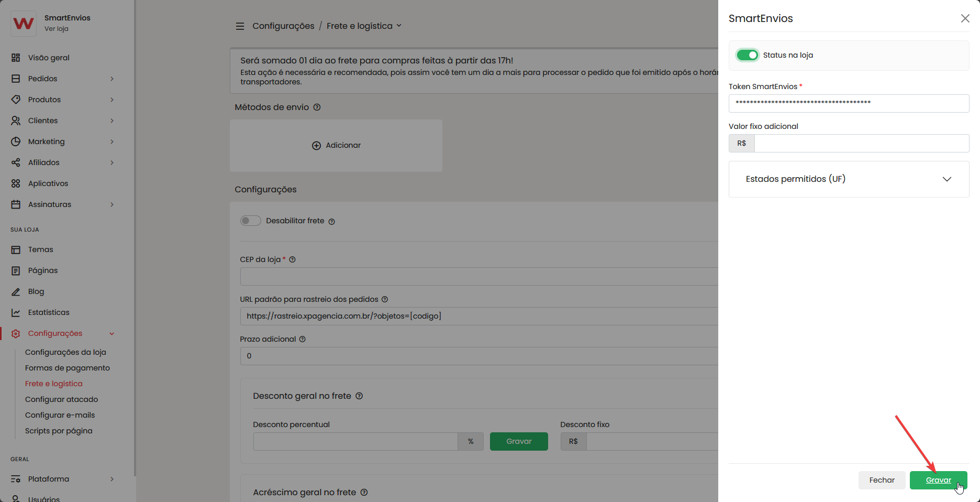Click help icon next to Desabilitar frete
This screenshot has height=502, width=980.
coord(331,222)
